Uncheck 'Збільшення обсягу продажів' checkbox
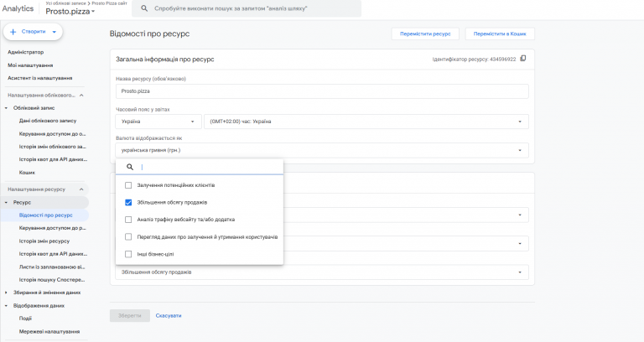Image resolution: width=644 pixels, height=342 pixels. coord(128,202)
